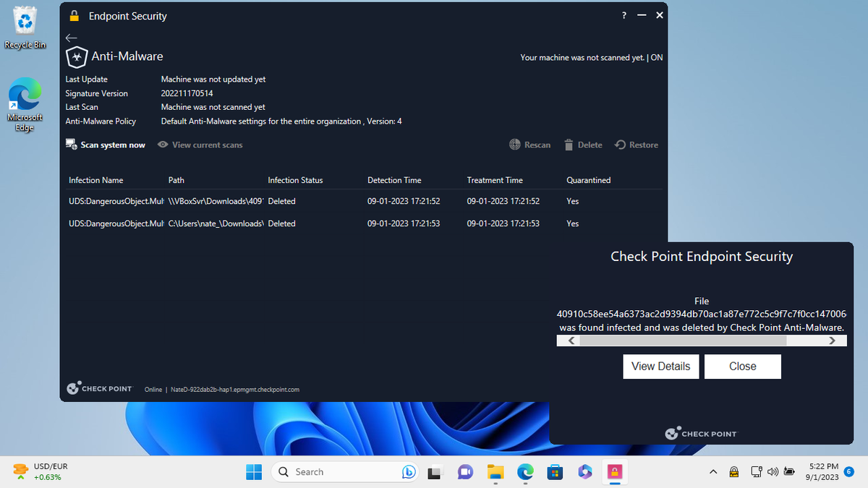Click the back arrow below the title bar

(x=70, y=38)
